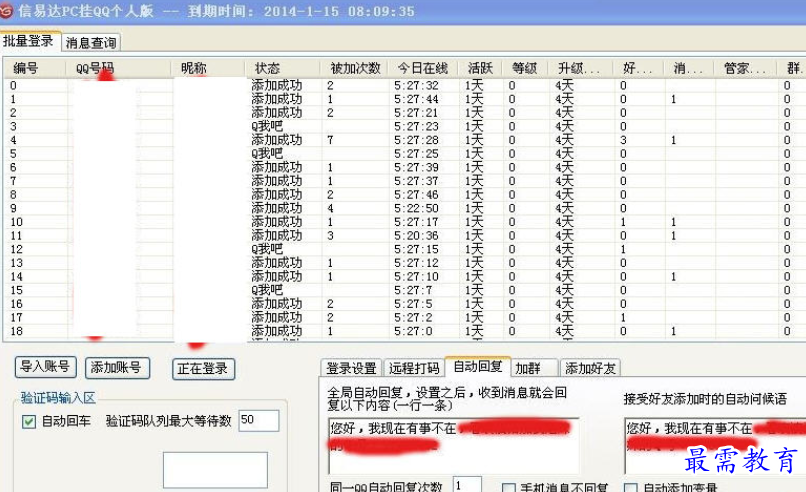Viewport: 806px width, 492px height.
Task: Click the friends value 3 in row 4
Action: tap(623, 140)
